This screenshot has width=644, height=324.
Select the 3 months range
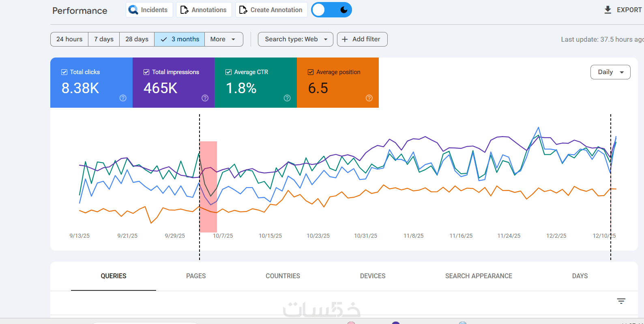pyautogui.click(x=180, y=39)
